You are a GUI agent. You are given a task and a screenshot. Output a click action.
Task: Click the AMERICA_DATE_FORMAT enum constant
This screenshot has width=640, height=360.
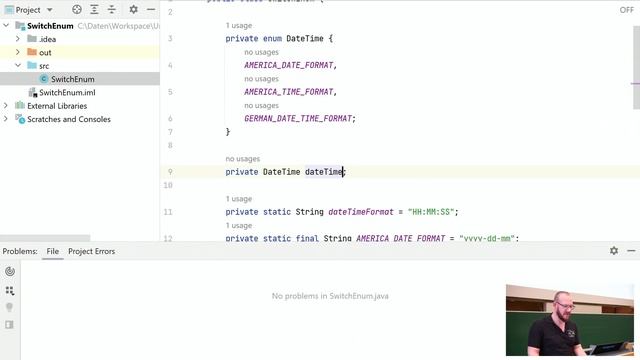point(289,65)
